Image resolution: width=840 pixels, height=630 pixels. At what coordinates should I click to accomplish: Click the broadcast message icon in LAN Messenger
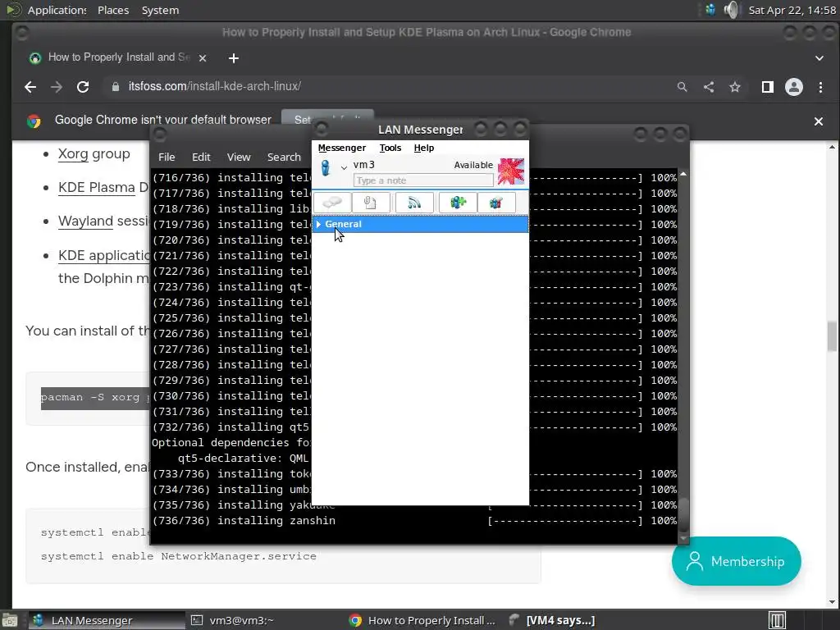(x=414, y=203)
